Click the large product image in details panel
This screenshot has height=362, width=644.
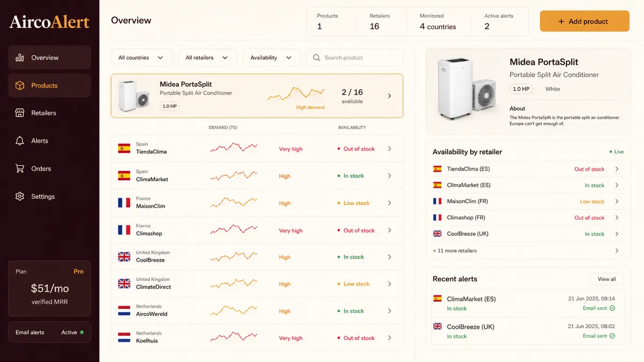tap(467, 88)
